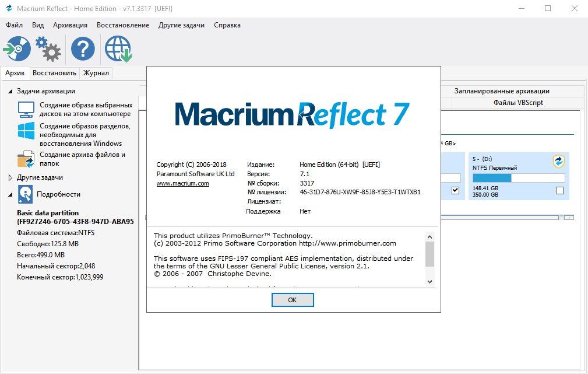The width and height of the screenshot is (588, 374).
Task: Click the 5 - (D:) partition label
Action: point(483,159)
